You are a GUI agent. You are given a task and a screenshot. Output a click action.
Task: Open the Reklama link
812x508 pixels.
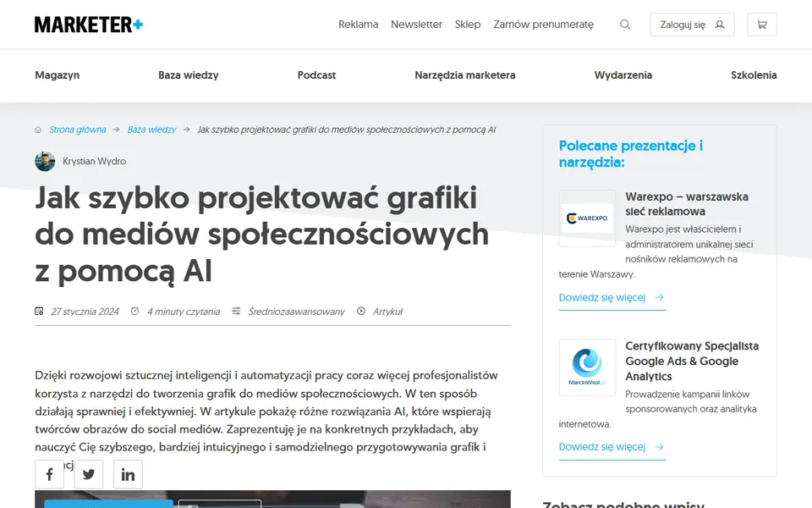point(359,25)
